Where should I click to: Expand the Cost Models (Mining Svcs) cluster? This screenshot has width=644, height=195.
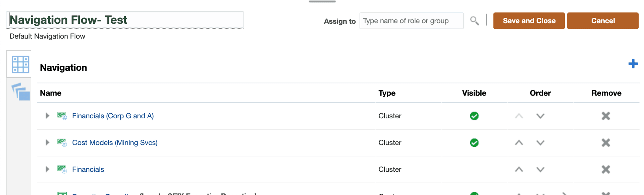(x=47, y=142)
